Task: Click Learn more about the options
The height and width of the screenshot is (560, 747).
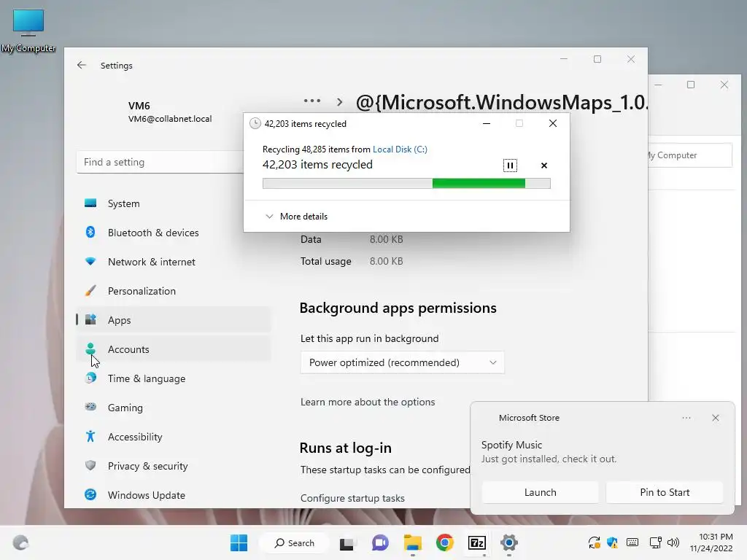Action: point(368,402)
